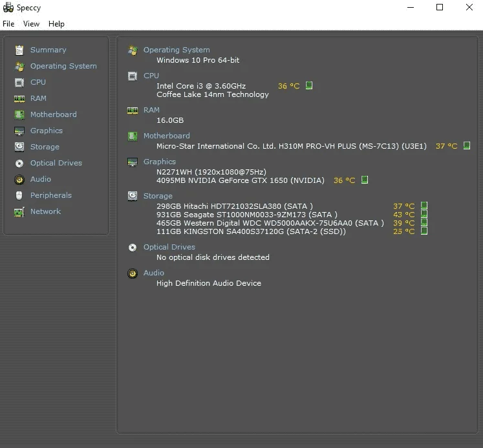
Task: Click Intel Core i3 @ 3.60GHz text
Action: click(x=201, y=86)
